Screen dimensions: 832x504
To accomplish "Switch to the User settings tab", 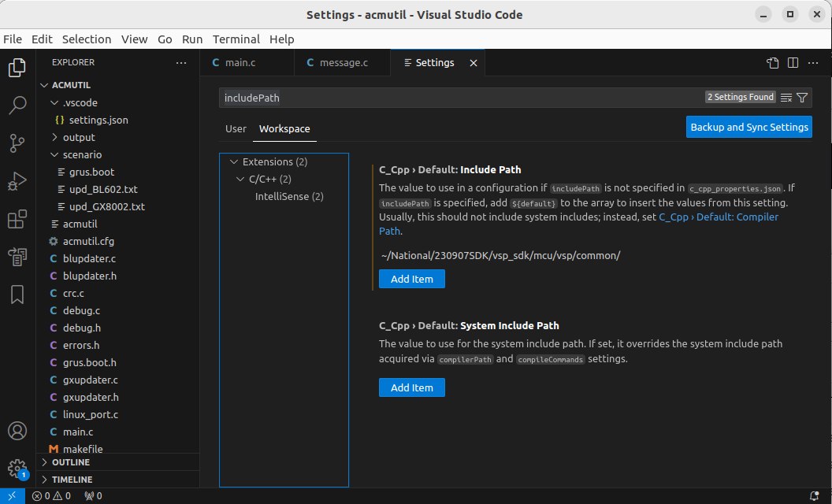I will 236,129.
